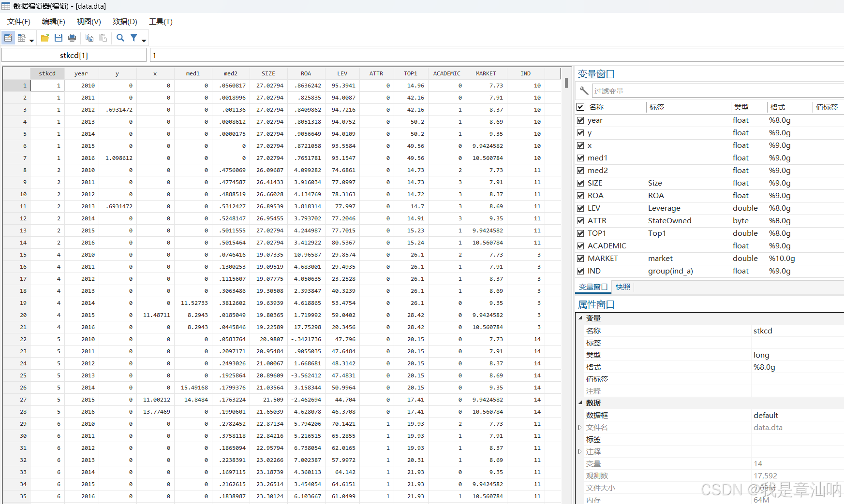This screenshot has width=844, height=504.
Task: Uncheck the x variable checkbox
Action: point(580,145)
